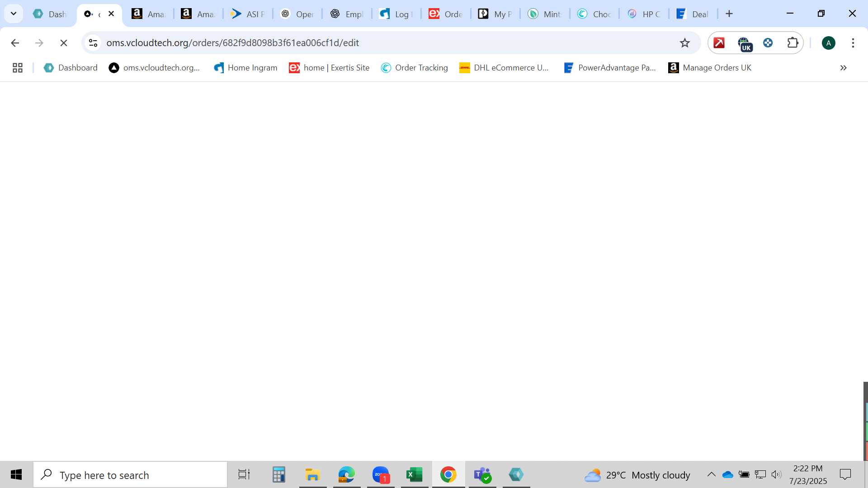Open the Home Ingram bookmark
868x488 pixels.
click(245, 68)
